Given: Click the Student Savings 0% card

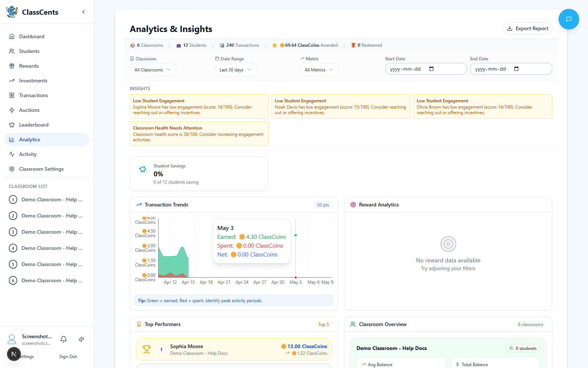Looking at the screenshot, I should click(198, 174).
